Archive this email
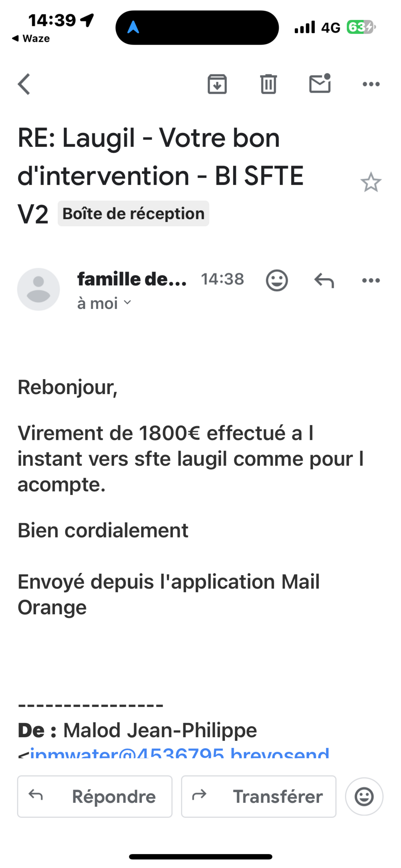Screen dimensions: 401x868 (x=217, y=84)
